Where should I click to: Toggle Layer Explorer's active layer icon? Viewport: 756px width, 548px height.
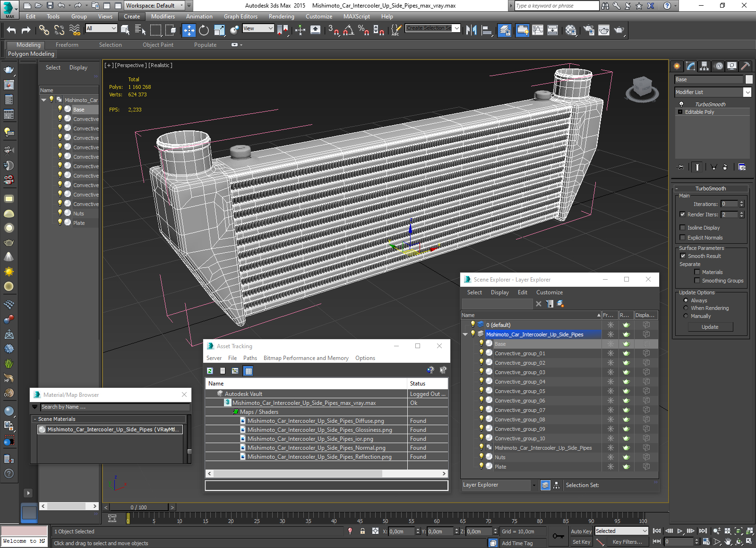click(x=545, y=485)
